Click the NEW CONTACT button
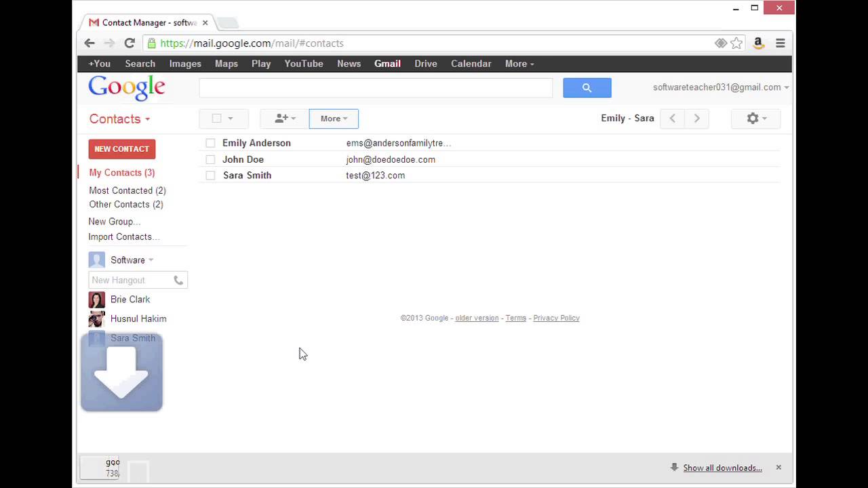 (122, 149)
